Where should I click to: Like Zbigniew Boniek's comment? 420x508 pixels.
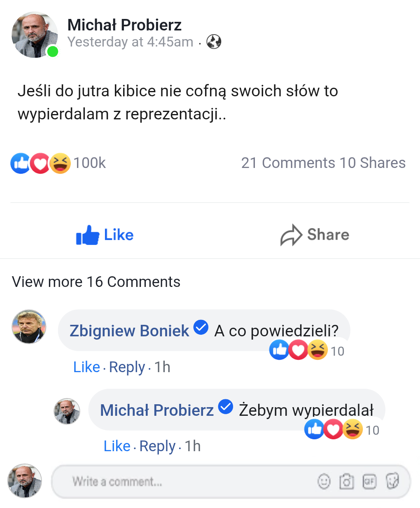(86, 367)
